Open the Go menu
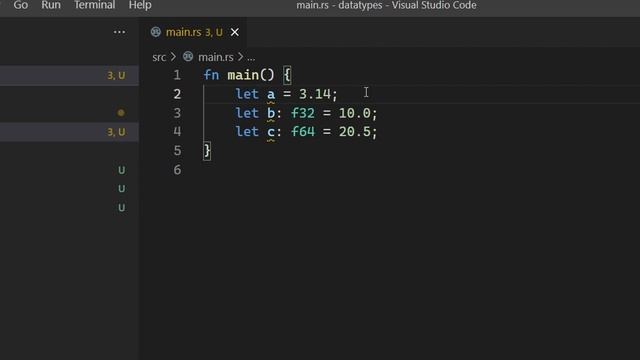Image resolution: width=640 pixels, height=360 pixels. click(21, 5)
